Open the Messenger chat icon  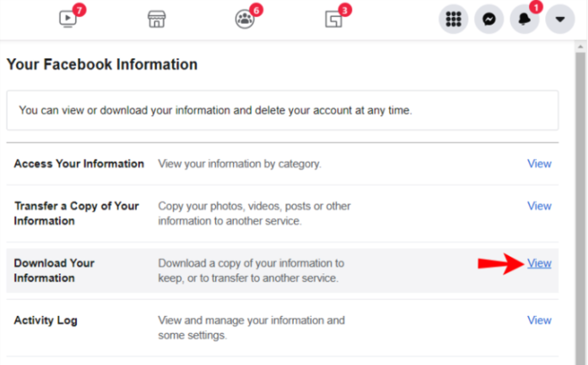coord(489,19)
